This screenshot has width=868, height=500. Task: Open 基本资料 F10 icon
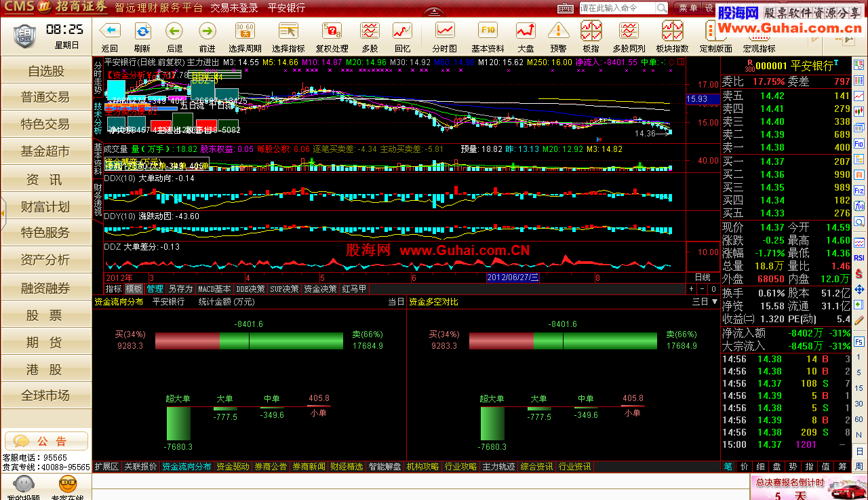[x=488, y=31]
